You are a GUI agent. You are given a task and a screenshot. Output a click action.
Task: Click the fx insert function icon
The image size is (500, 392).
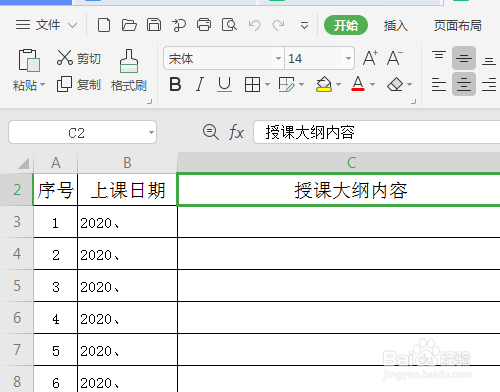236,132
